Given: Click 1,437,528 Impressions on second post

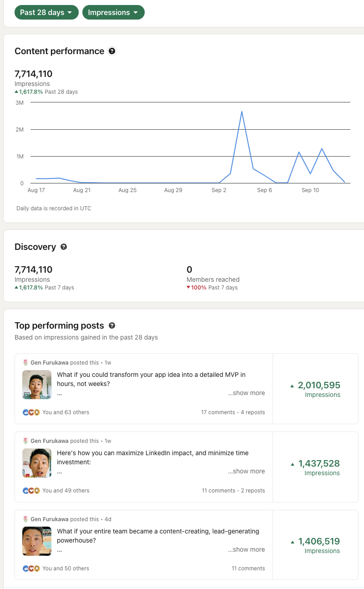Looking at the screenshot, I should (315, 467).
